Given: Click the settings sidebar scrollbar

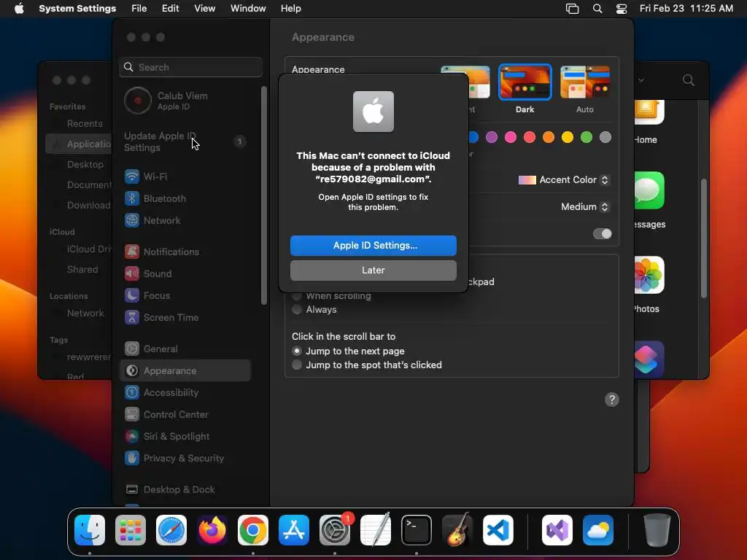Looking at the screenshot, I should click(x=264, y=195).
